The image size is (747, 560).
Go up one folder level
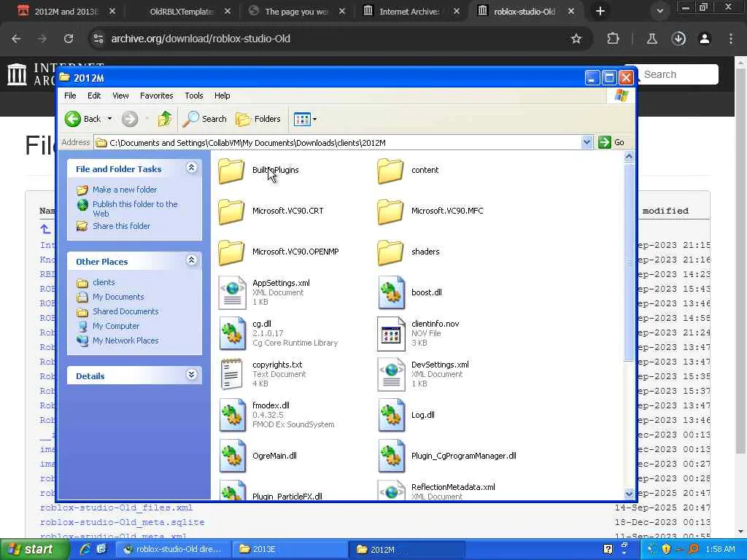(165, 119)
